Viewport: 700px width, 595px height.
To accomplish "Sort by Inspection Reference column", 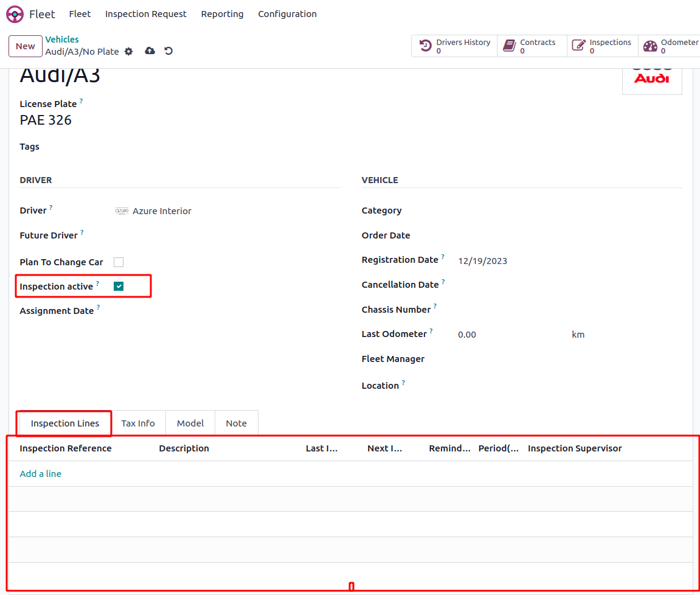I will (x=66, y=448).
